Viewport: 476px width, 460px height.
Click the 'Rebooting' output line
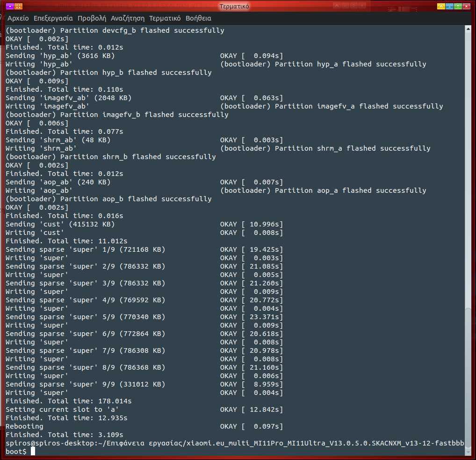24,426
